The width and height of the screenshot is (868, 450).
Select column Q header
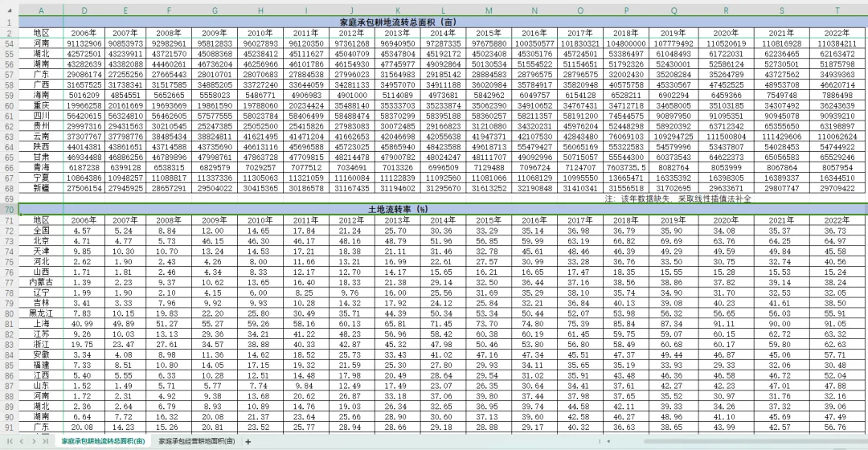pyautogui.click(x=674, y=10)
